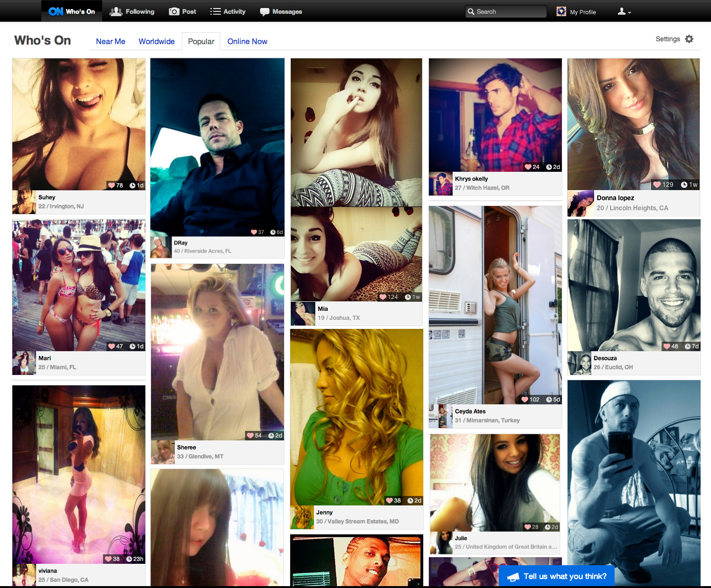Click the clock icon on Desouza's photo
Viewport: 711px width, 588px height.
pos(688,346)
